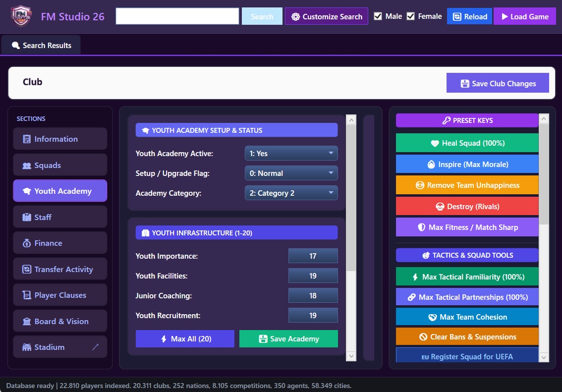The width and height of the screenshot is (562, 392).
Task: Click the Inspire (Max Morale) preset
Action: pyautogui.click(x=467, y=164)
